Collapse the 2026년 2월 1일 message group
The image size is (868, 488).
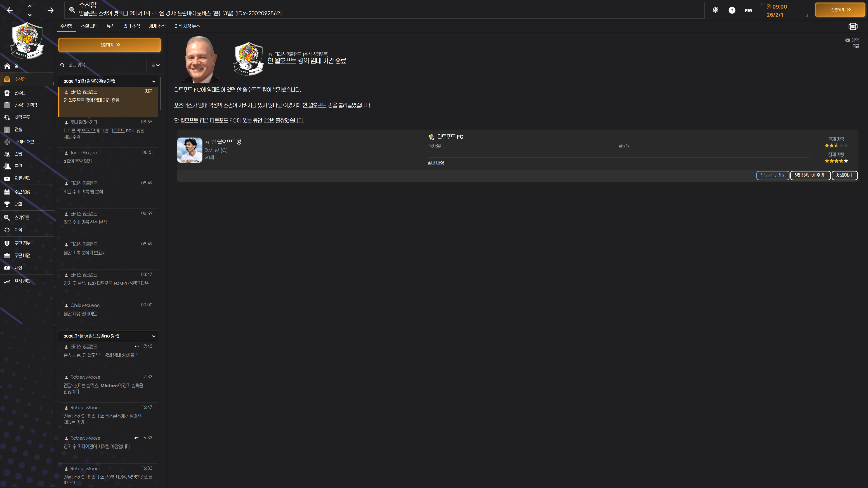point(154,81)
